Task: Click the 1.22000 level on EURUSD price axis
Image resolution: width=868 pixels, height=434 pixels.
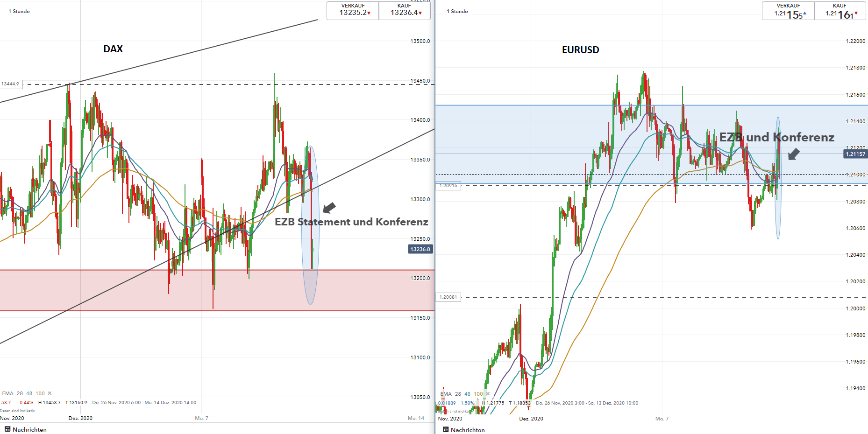Action: [x=855, y=41]
